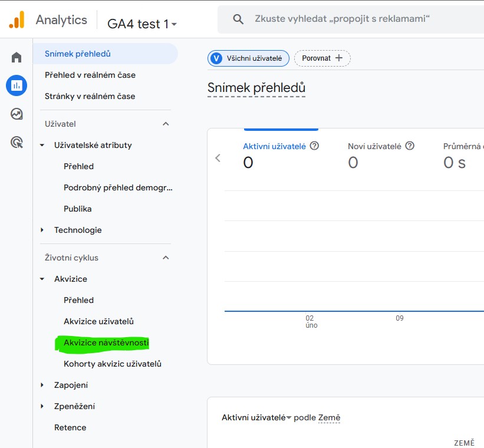Click the help icon beside Noví uživatelé
Image resolution: width=484 pixels, height=448 pixels.
click(410, 146)
